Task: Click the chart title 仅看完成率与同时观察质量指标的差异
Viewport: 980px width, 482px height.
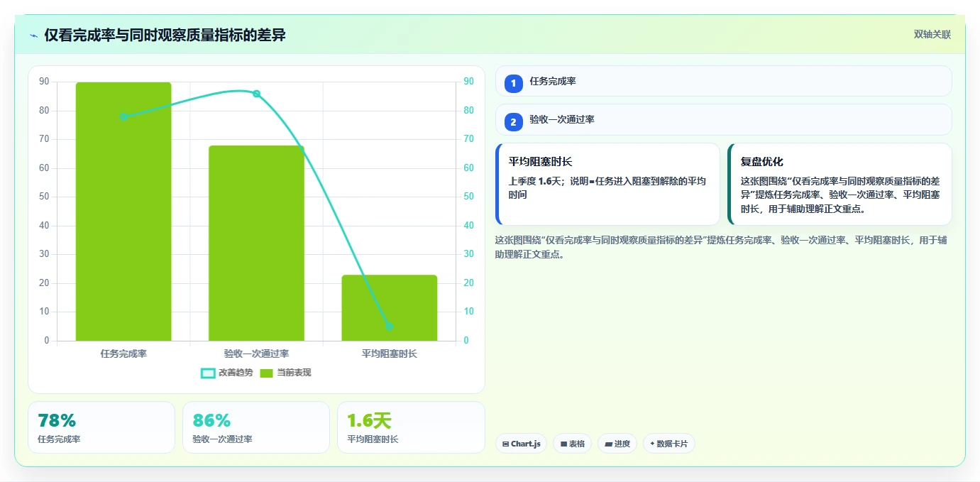Action: click(165, 35)
